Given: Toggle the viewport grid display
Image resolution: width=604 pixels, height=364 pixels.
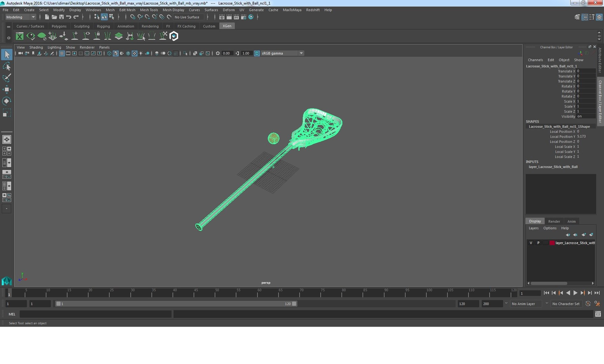Looking at the screenshot, I should [x=62, y=53].
